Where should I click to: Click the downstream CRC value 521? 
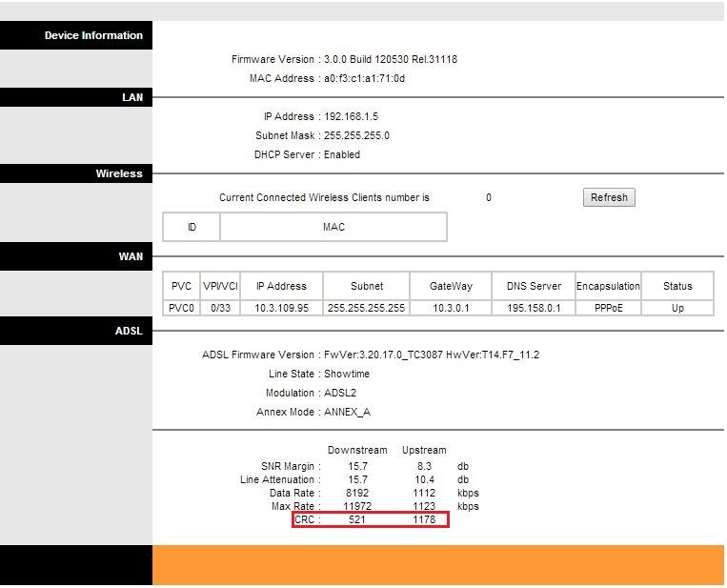[356, 519]
